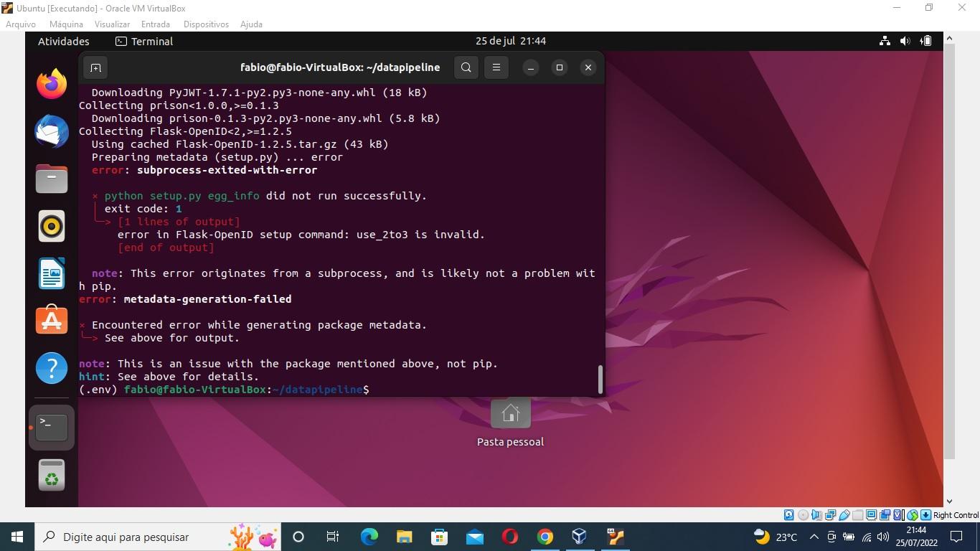The height and width of the screenshot is (551, 980).
Task: Open the terminal hamburger menu
Action: pos(496,67)
